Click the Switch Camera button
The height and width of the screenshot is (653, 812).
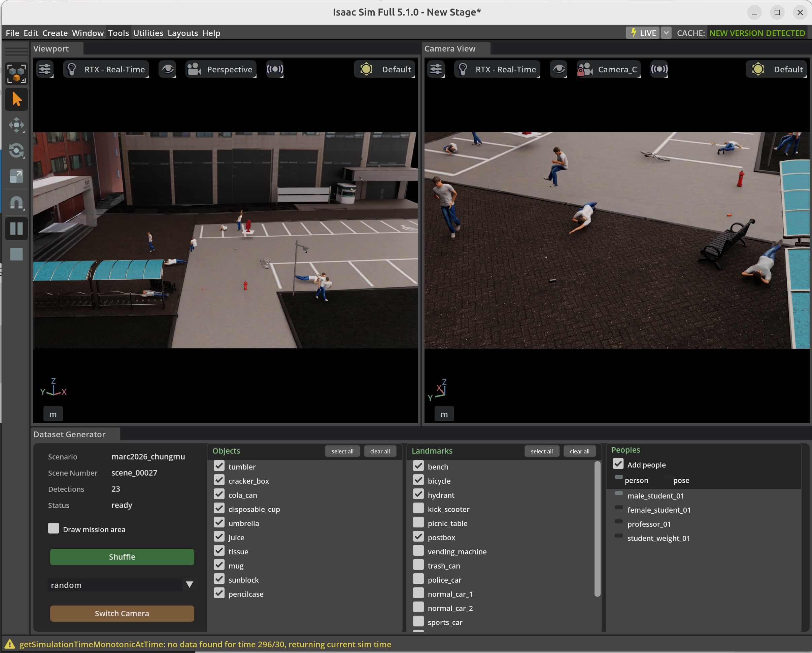click(122, 614)
